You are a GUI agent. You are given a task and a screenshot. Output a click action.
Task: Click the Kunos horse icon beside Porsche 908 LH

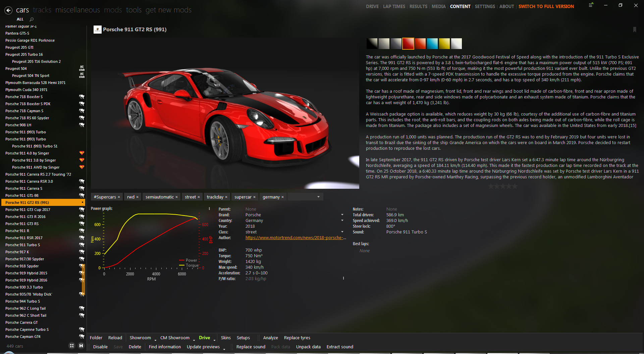tap(82, 125)
